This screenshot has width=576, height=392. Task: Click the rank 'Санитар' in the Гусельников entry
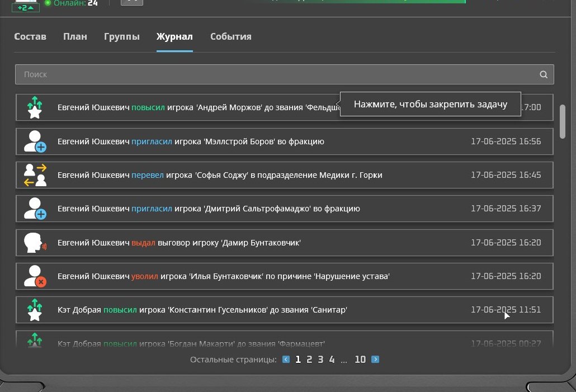329,310
